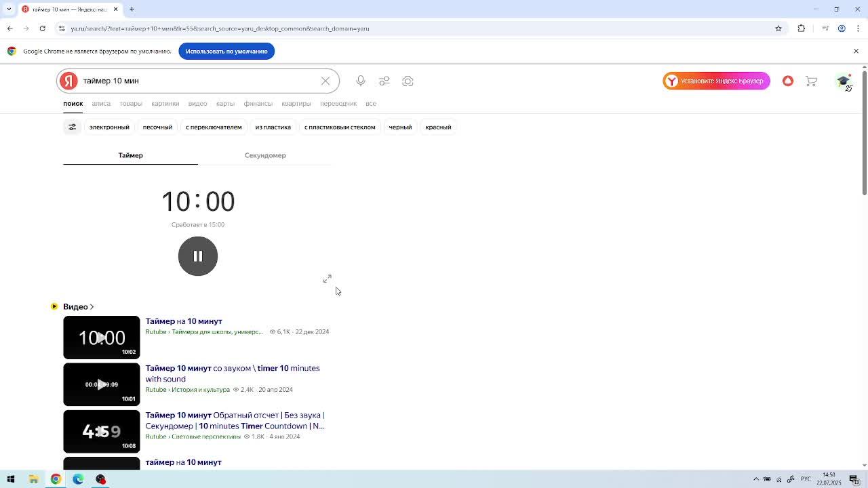Switch to the Секундомер tab
The height and width of the screenshot is (488, 868).
[265, 155]
